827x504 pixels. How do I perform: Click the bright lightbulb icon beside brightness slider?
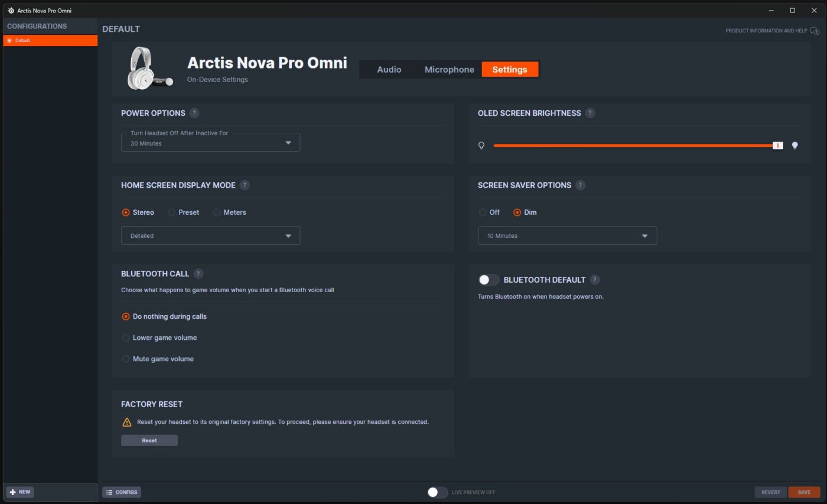(795, 145)
